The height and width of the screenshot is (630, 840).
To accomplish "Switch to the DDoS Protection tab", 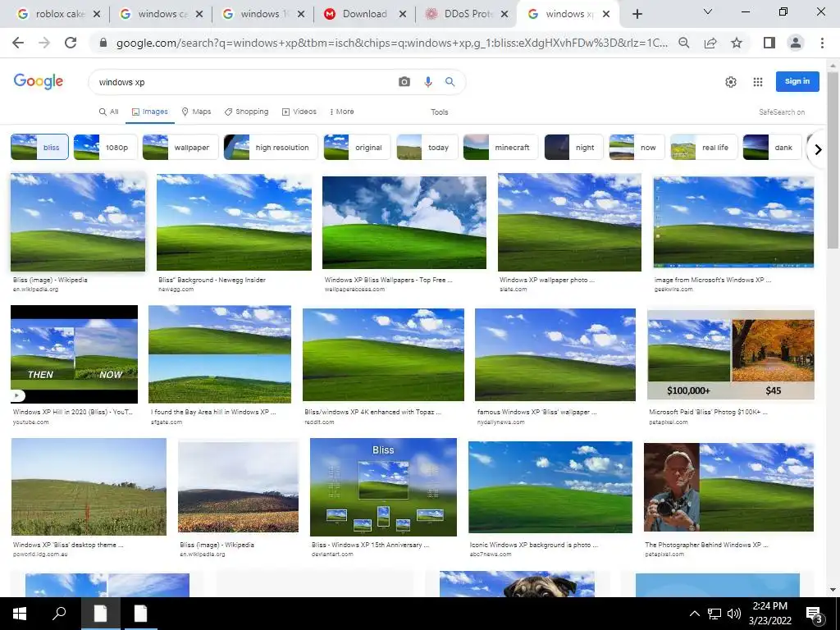I will tap(466, 15).
